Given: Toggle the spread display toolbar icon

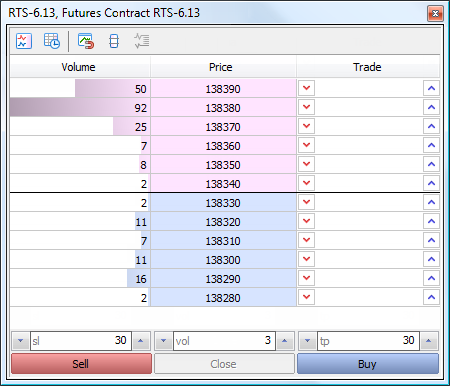Looking at the screenshot, I should pos(114,41).
